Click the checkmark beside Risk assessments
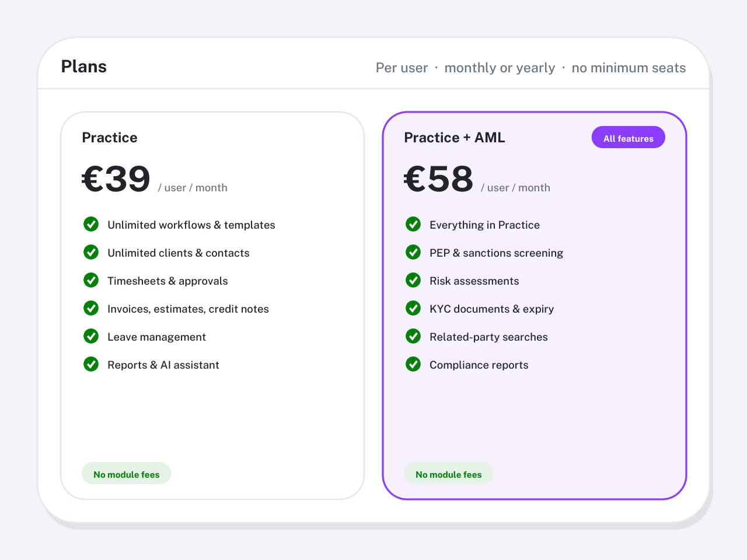The height and width of the screenshot is (560, 747). (413, 280)
